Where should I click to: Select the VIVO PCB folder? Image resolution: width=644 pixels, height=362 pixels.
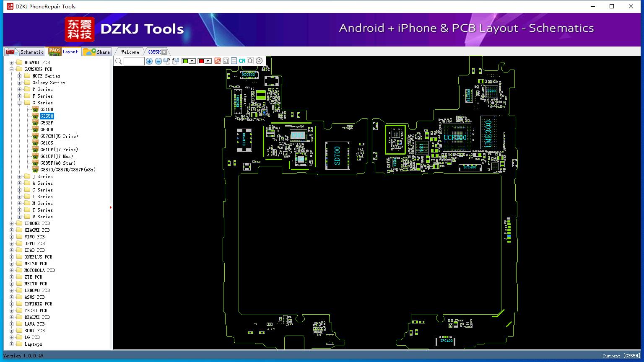(34, 237)
